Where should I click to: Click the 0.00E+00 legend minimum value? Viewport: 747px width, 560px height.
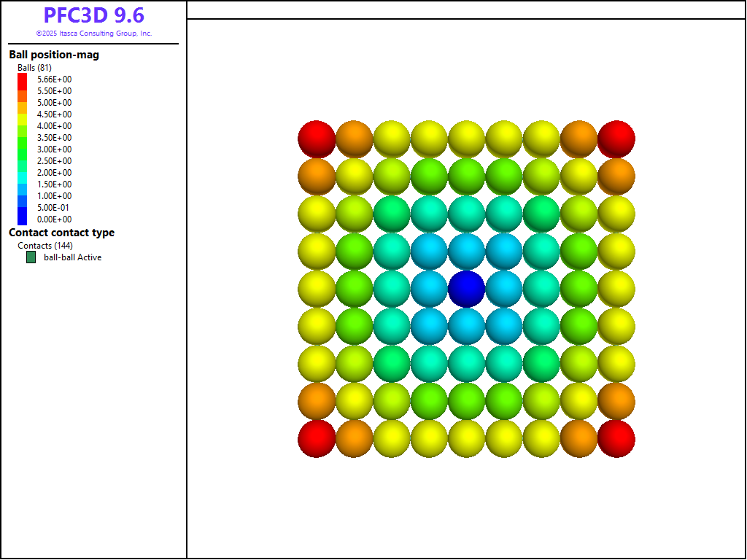coord(54,219)
